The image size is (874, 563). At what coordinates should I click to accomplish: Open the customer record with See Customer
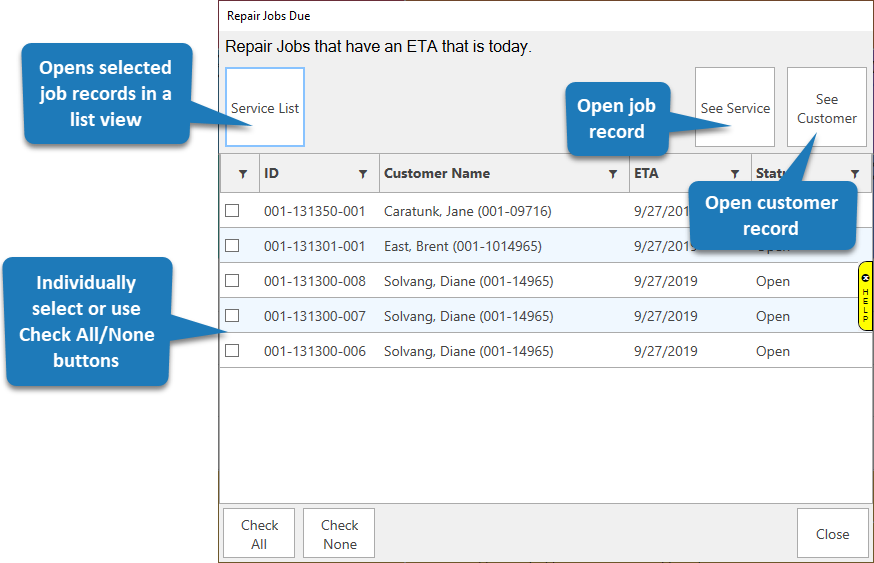[826, 108]
